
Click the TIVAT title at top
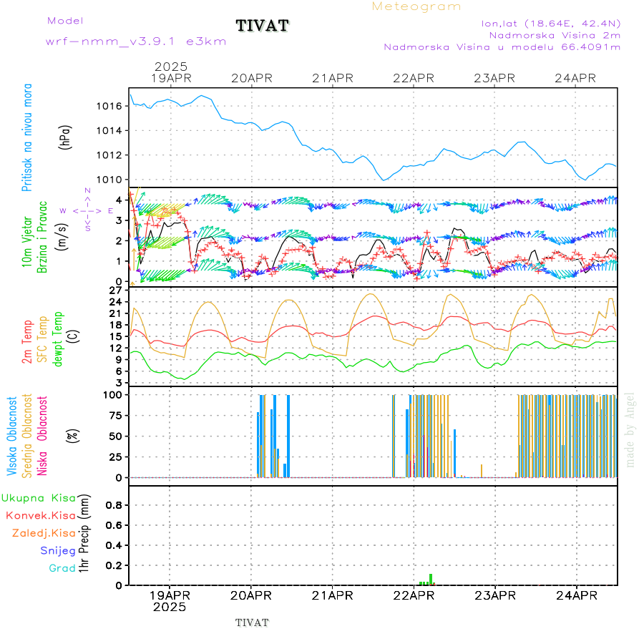(263, 26)
